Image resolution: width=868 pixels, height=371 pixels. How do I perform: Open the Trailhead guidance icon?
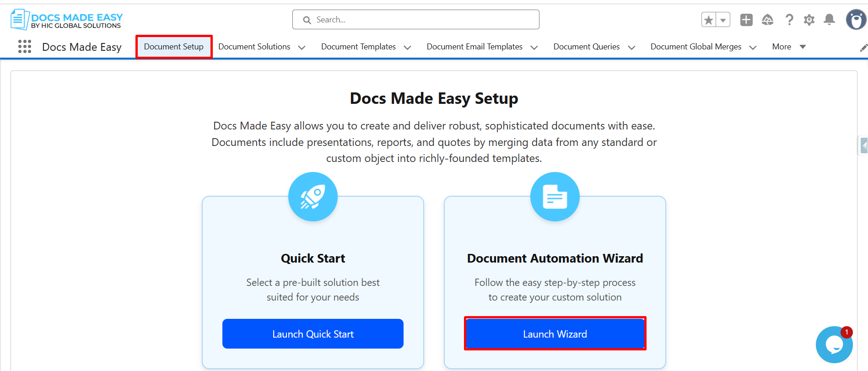click(x=767, y=20)
